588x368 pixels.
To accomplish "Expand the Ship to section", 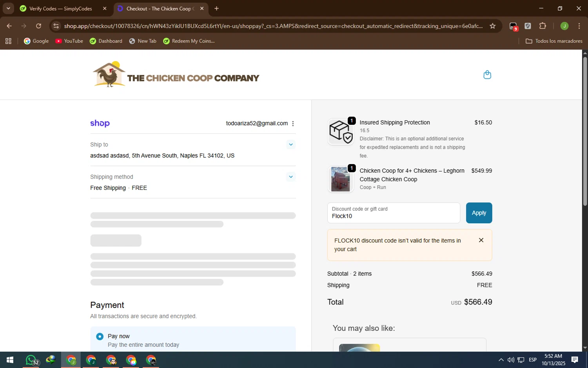I will pyautogui.click(x=290, y=144).
